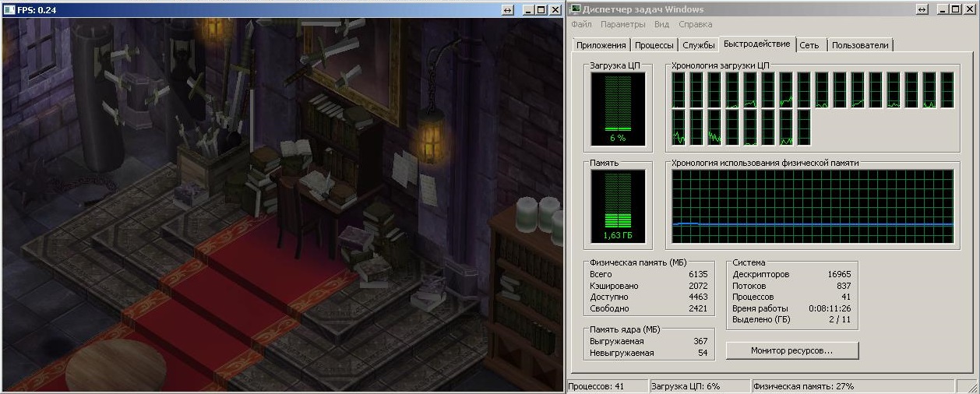The height and width of the screenshot is (394, 980).
Task: Maximize the Task Manager window
Action: tap(957, 9)
